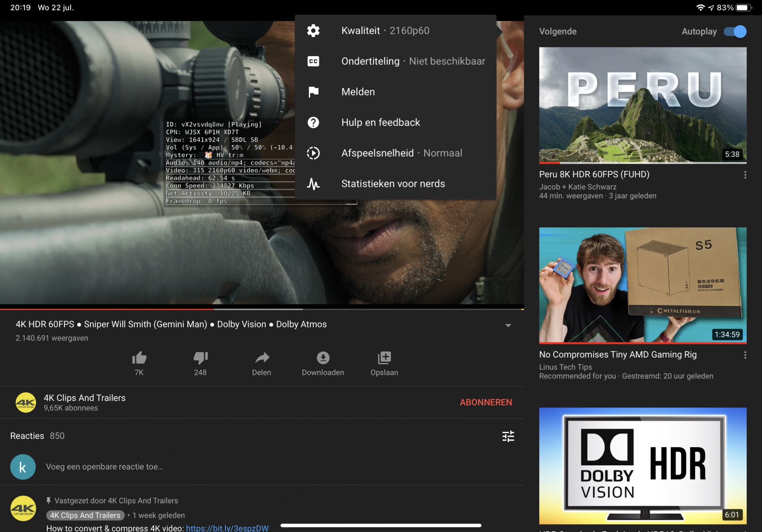Tap the 'Reacties 850' header
The height and width of the screenshot is (532, 762).
37,436
